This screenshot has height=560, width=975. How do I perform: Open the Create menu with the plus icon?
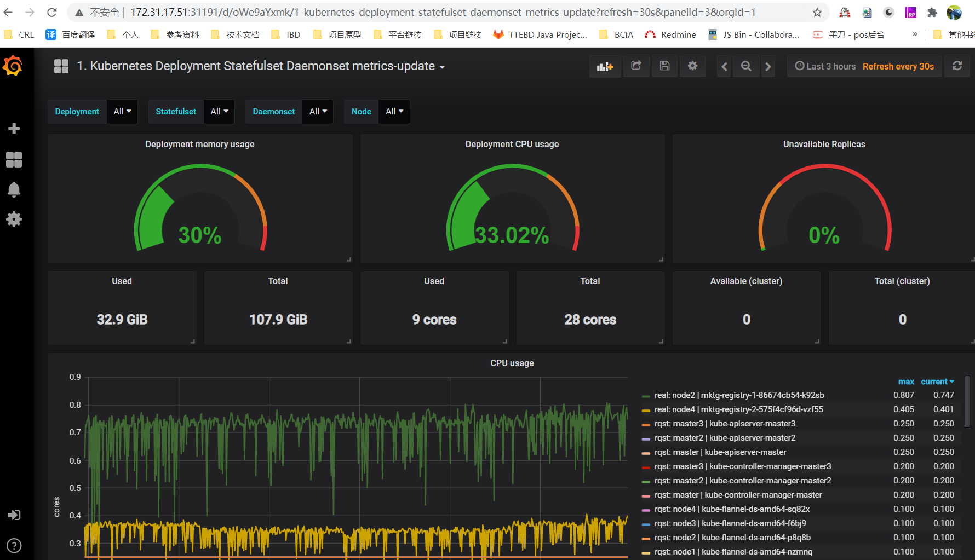[14, 128]
